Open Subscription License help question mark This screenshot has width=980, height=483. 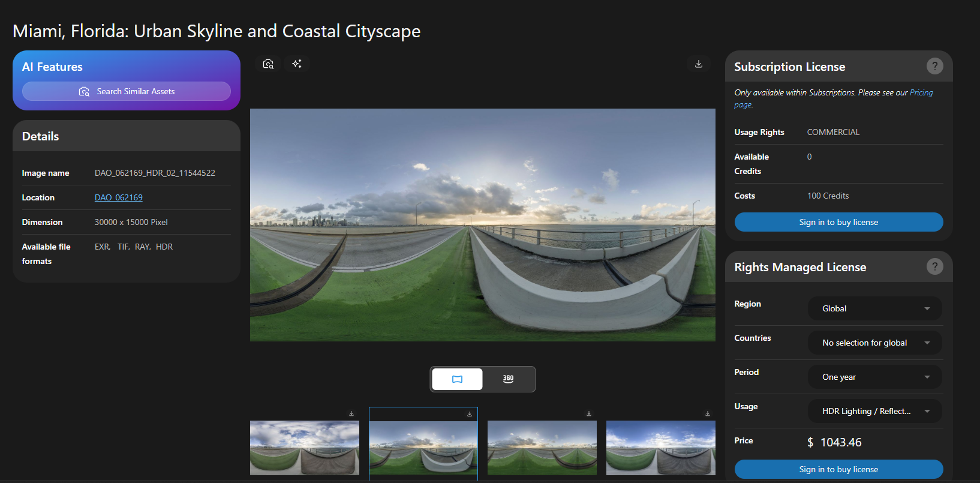pos(934,66)
